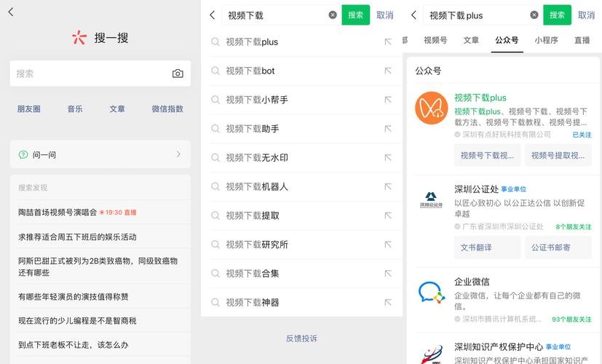Select suggestion 视频下载小帮手
The image size is (602, 364).
257,100
